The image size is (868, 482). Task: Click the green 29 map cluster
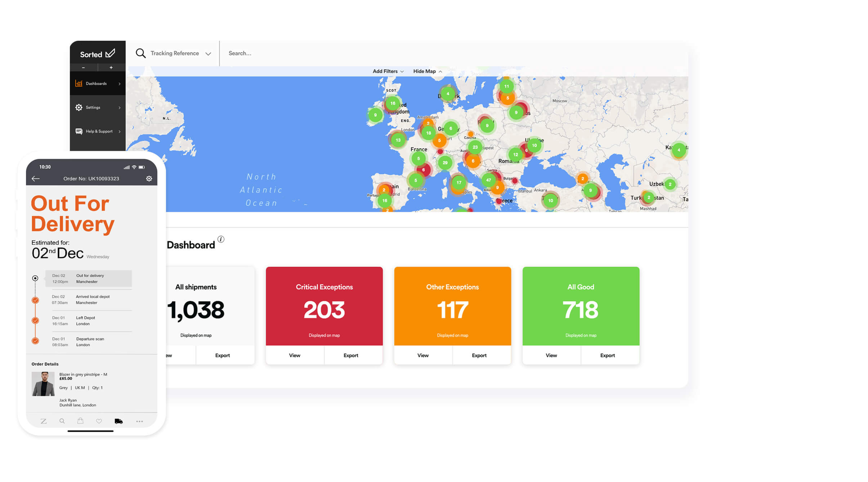(445, 163)
